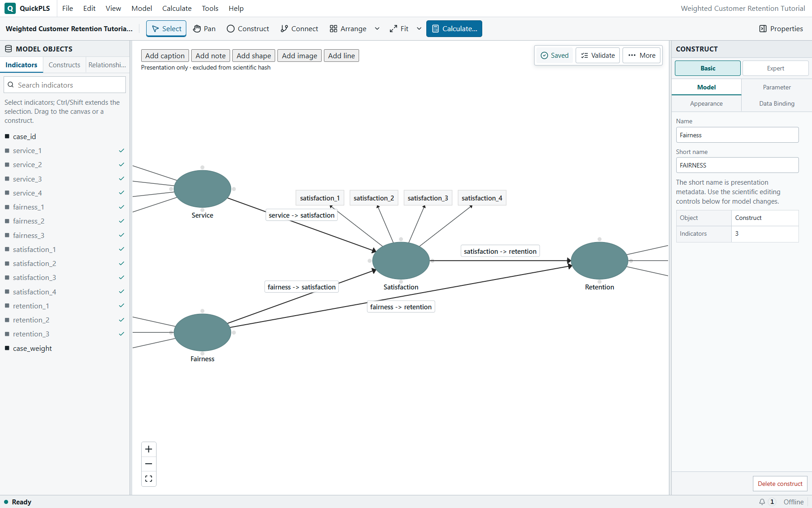Select the fairness_2 indicator
This screenshot has height=508, width=812.
(65, 221)
